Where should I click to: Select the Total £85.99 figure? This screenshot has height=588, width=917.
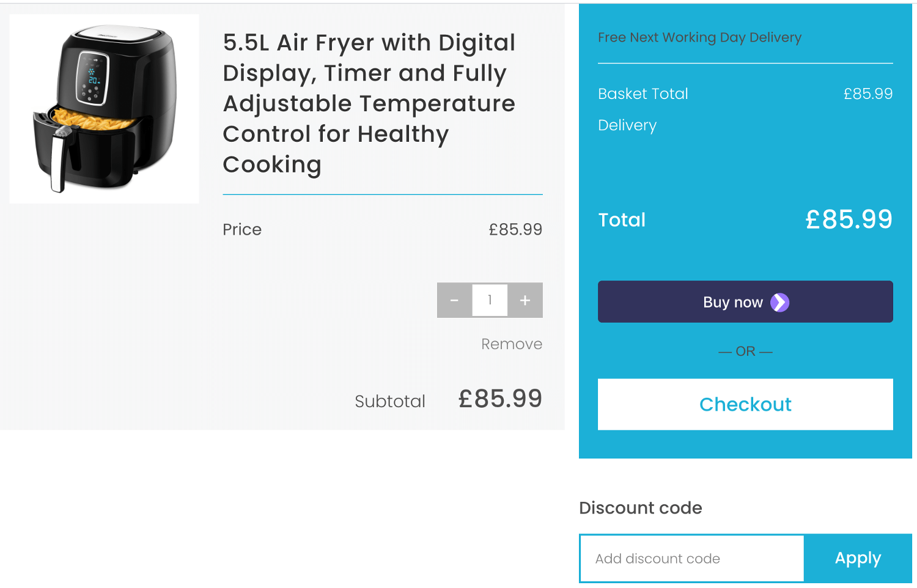pos(849,219)
